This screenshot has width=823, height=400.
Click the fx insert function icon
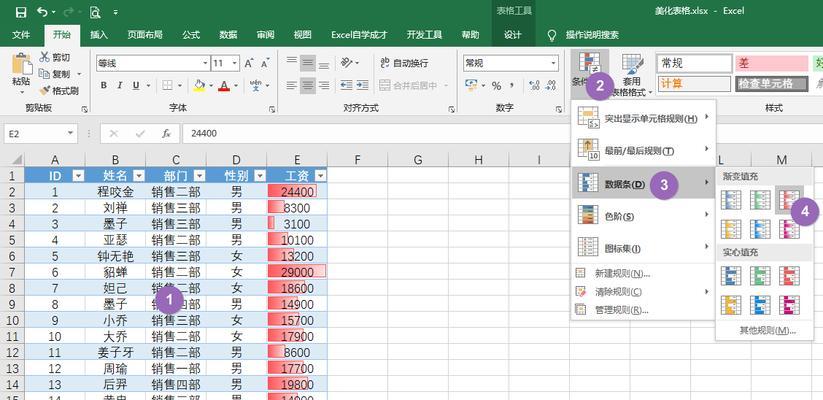click(166, 133)
